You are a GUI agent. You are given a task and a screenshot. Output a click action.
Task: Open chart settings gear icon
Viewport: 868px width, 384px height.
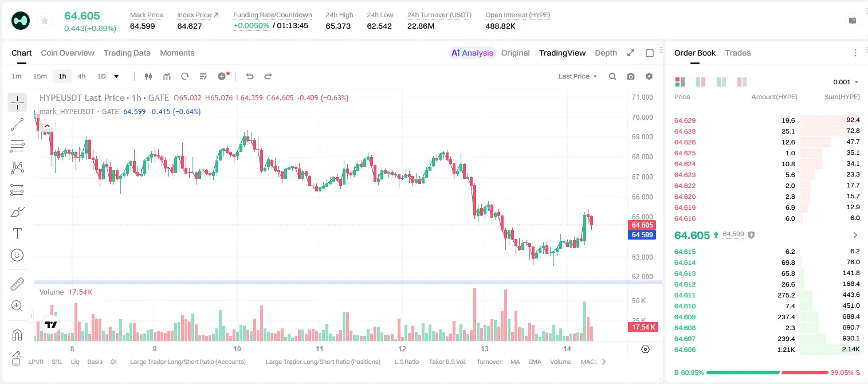649,76
